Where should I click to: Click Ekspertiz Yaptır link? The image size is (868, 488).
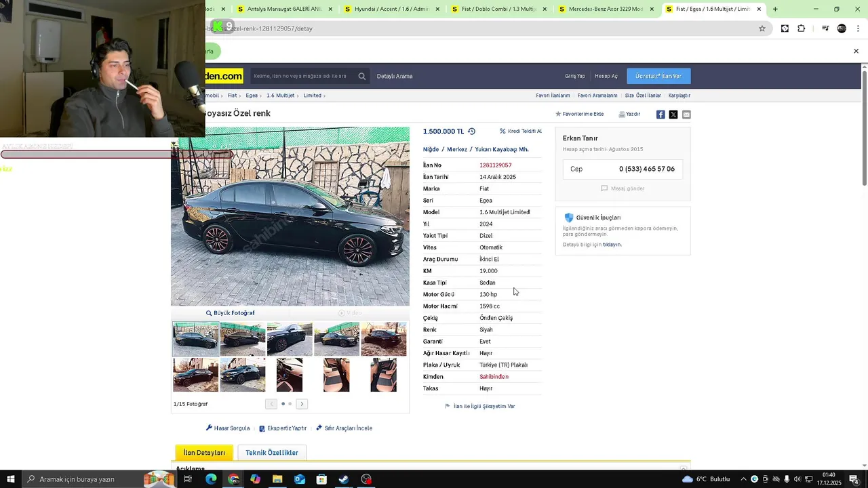click(x=283, y=428)
